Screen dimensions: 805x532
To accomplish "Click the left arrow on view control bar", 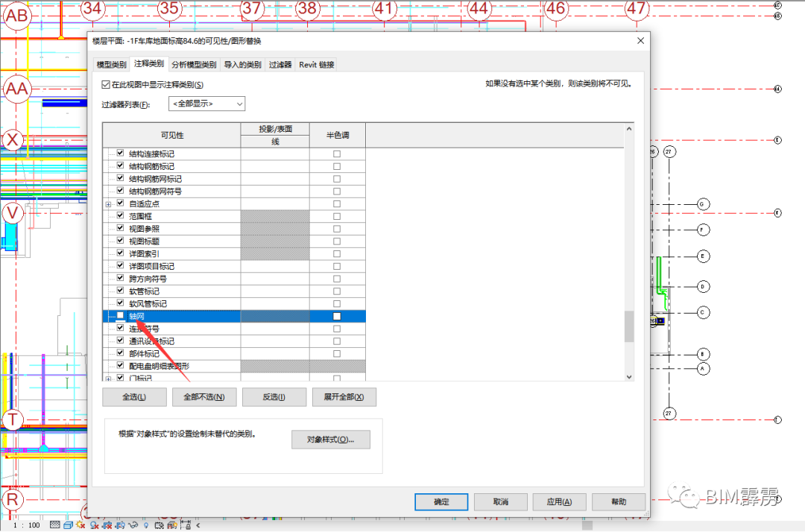I will pyautogui.click(x=198, y=525).
